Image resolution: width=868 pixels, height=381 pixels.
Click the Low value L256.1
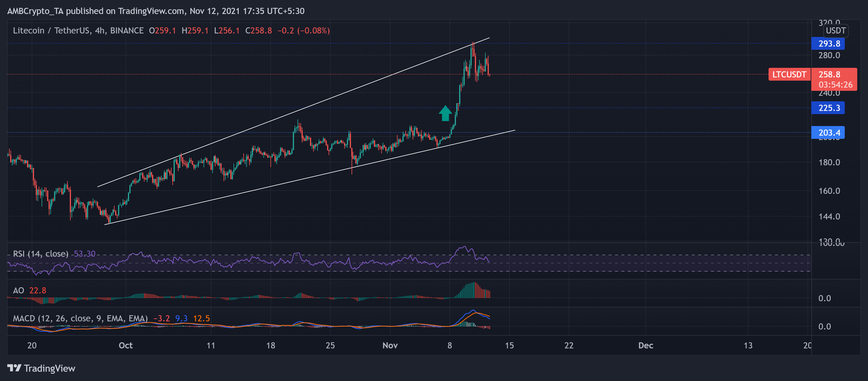227,31
